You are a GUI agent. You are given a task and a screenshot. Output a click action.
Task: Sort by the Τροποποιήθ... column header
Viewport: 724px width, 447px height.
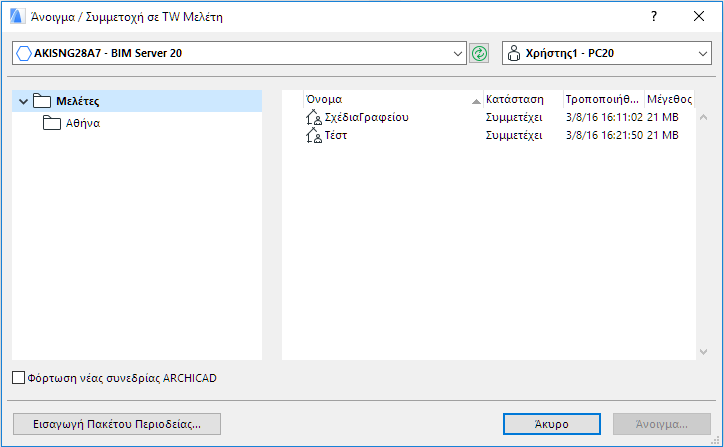click(603, 99)
